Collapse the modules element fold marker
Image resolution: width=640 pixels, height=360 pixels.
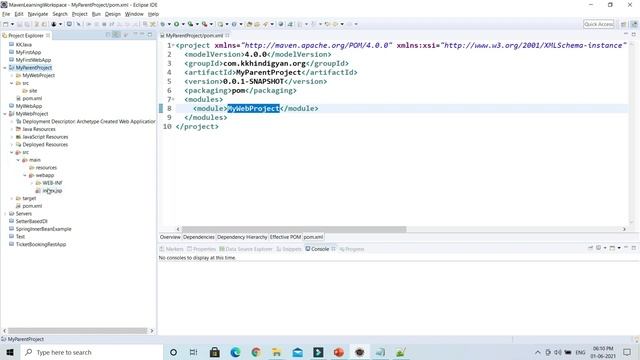[173, 99]
